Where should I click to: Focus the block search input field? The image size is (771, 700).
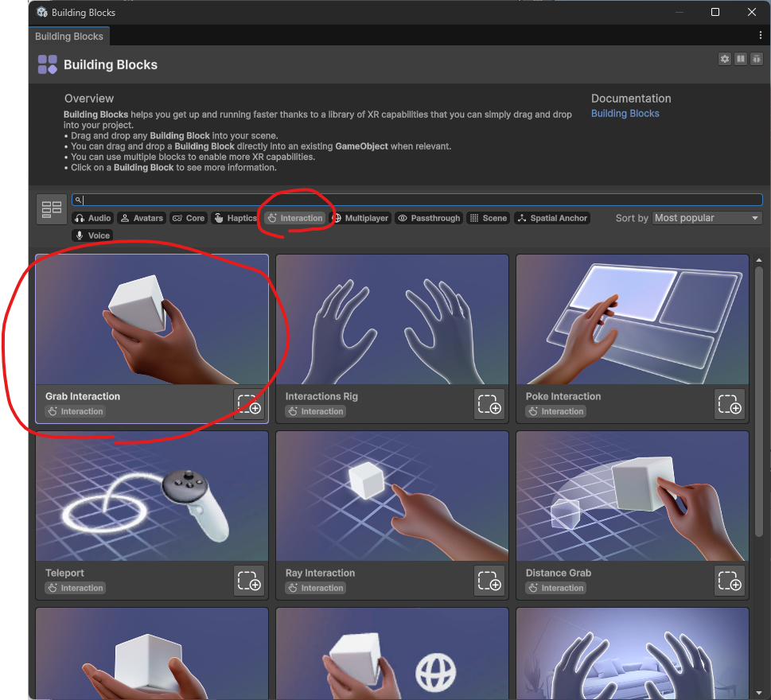tap(417, 200)
